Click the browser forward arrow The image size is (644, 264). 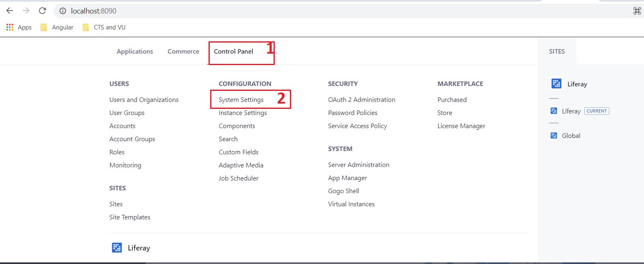(x=26, y=11)
